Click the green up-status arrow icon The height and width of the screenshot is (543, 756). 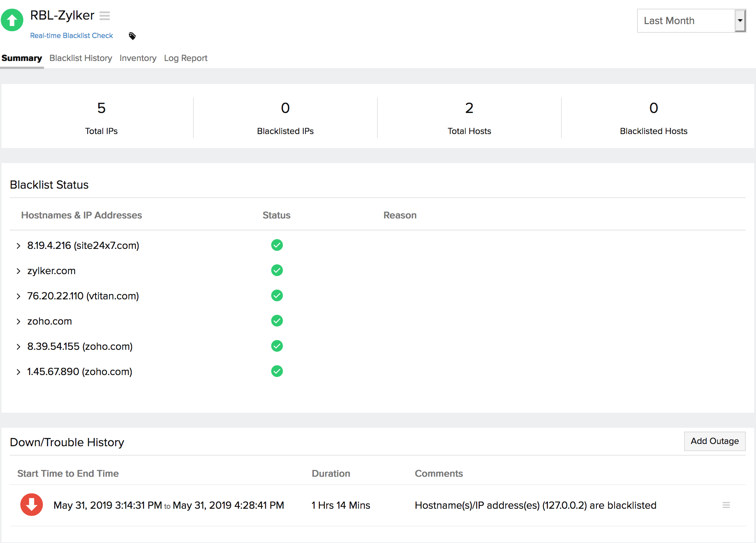coord(12,20)
